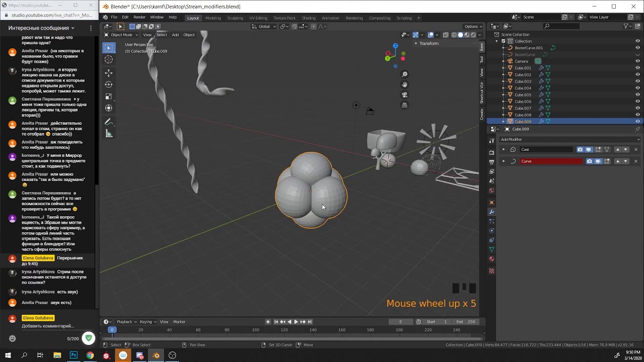
Task: Open Photoshop from the Windows taskbar
Action: coord(73,355)
